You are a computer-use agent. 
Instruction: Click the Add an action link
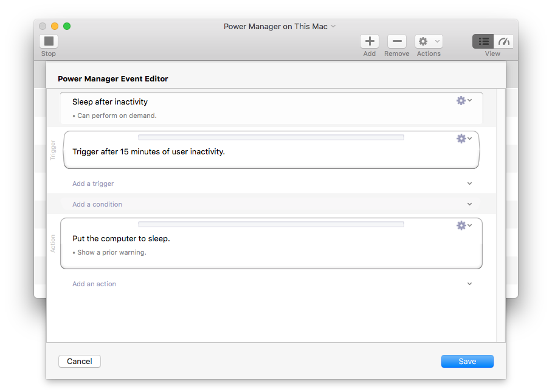coord(94,284)
